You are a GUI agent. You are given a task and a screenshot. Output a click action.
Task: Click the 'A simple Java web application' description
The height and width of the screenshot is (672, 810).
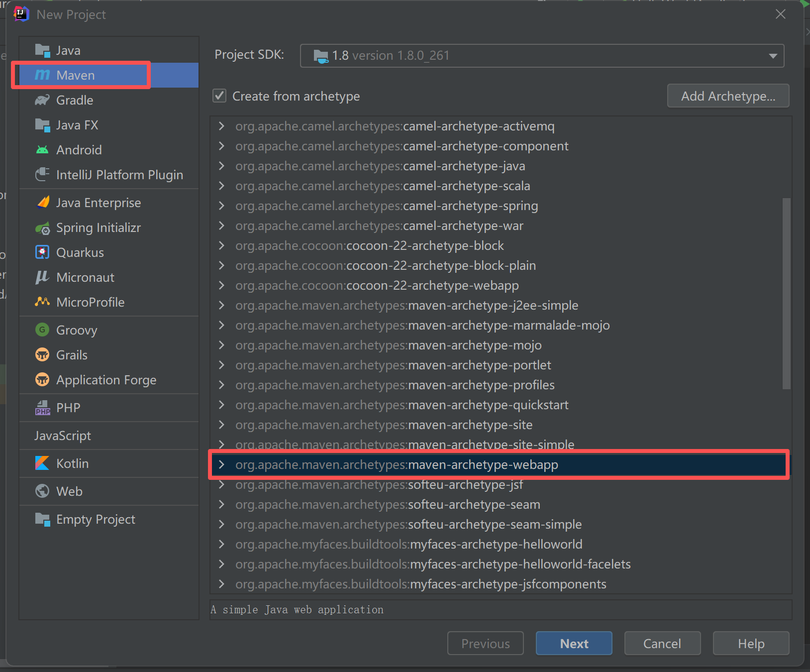tap(297, 610)
